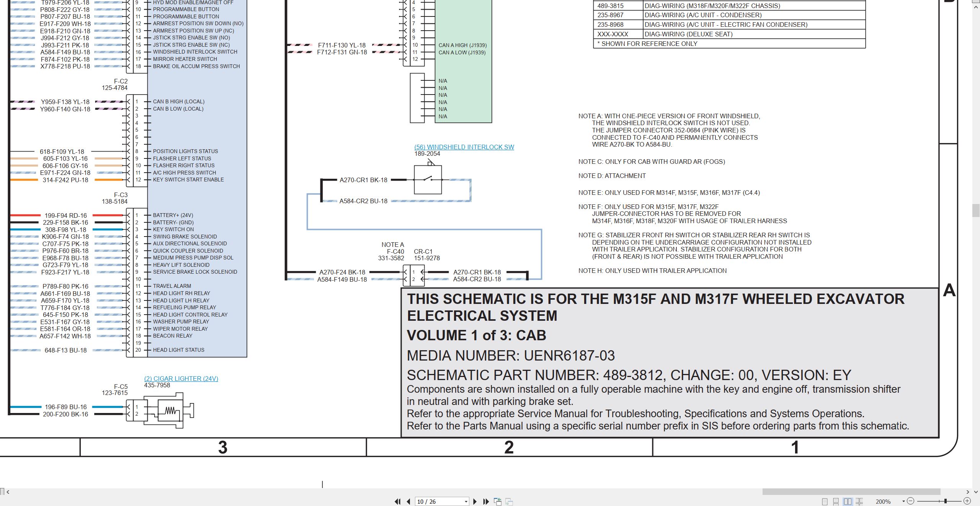This screenshot has height=506, width=980.
Task: Click the HEAD LIGHT STATUS label
Action: pos(179,350)
